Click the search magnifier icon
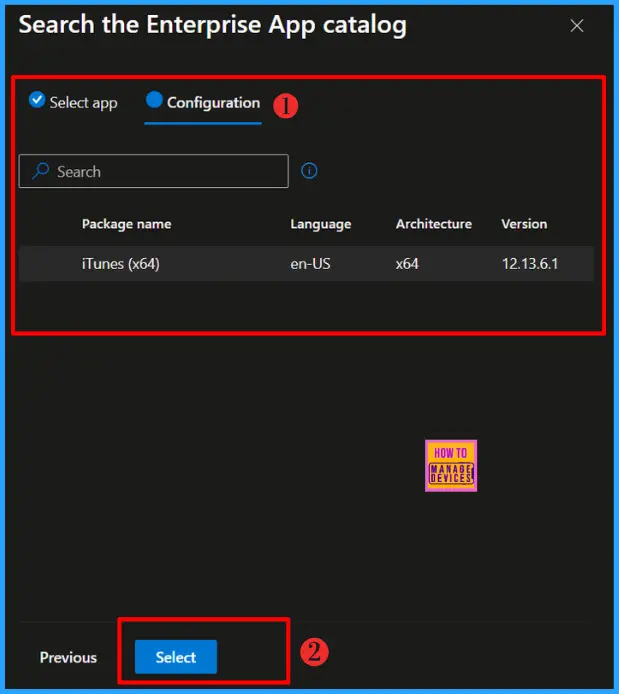Image resolution: width=619 pixels, height=694 pixels. 41,171
